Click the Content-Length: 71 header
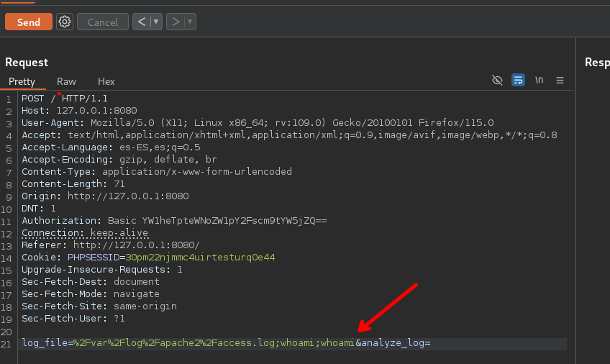The height and width of the screenshot is (364, 610). (73, 184)
